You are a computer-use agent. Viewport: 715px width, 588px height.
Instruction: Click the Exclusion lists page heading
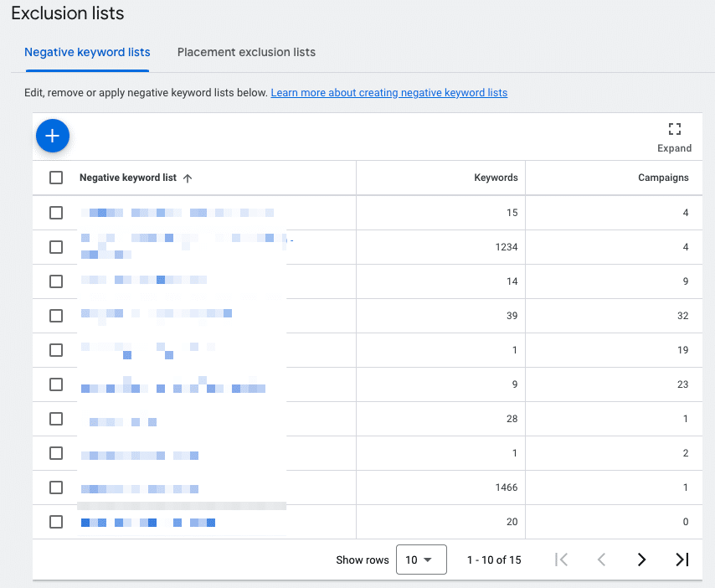coord(68,13)
